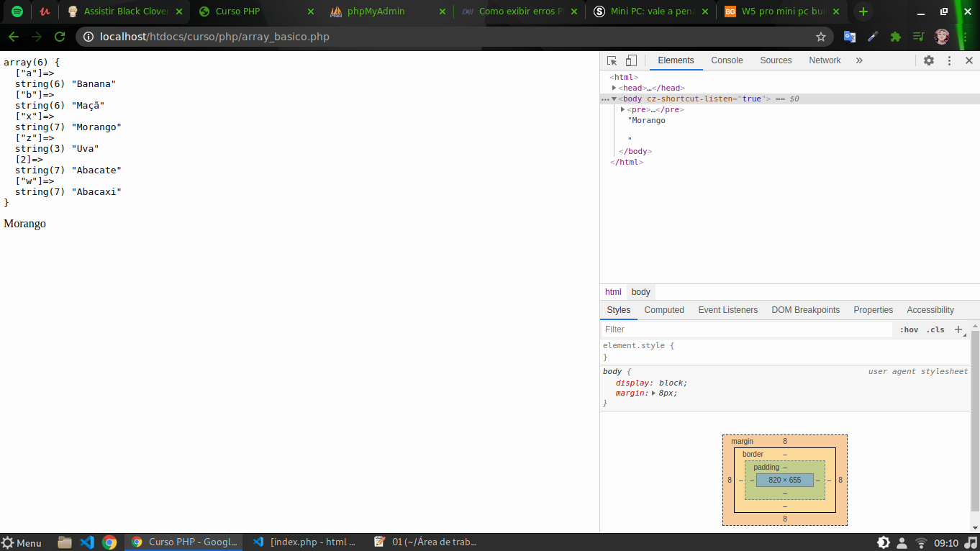980x551 pixels.
Task: Select the closing html tag row
Action: pyautogui.click(x=627, y=163)
